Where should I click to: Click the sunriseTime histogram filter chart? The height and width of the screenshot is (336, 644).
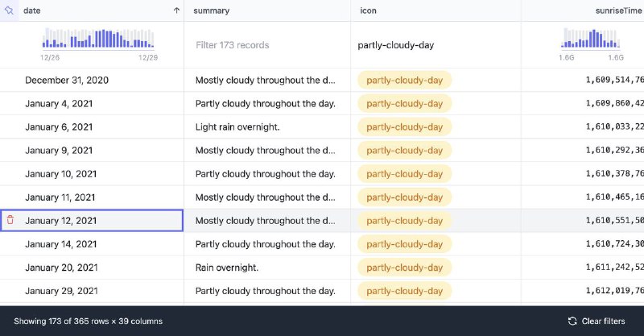(593, 39)
